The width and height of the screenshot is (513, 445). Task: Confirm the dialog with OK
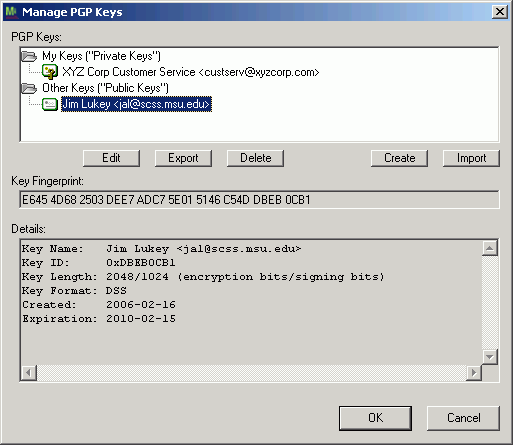pyautogui.click(x=375, y=418)
